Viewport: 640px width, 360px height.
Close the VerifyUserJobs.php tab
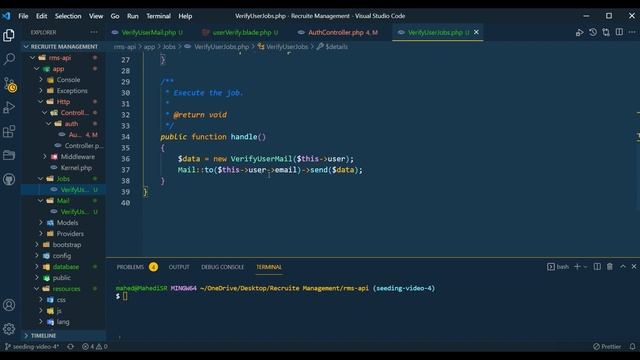point(476,32)
